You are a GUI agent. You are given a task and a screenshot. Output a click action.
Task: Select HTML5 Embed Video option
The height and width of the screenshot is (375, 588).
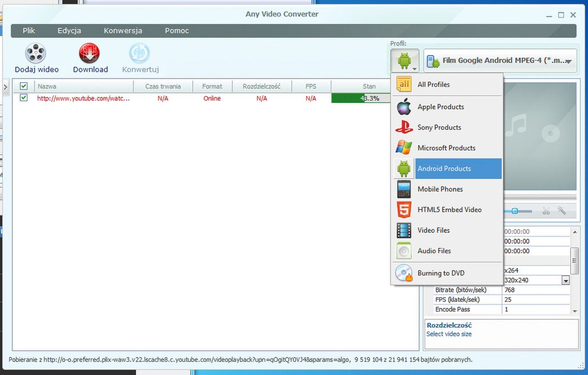[x=446, y=210]
